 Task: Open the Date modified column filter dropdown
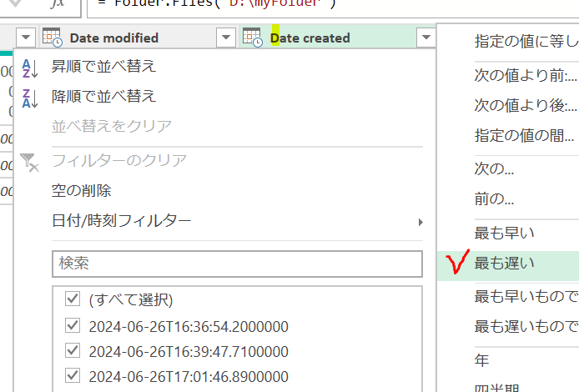coord(225,38)
